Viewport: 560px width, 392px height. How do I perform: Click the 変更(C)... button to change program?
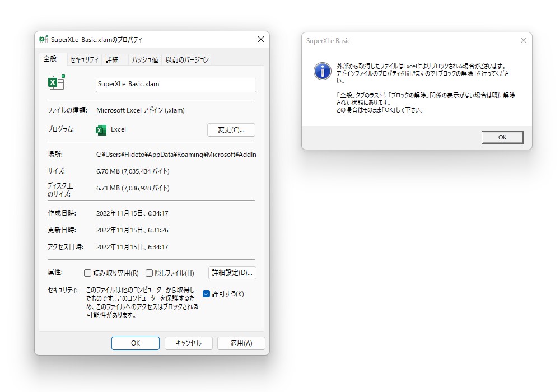click(x=231, y=129)
